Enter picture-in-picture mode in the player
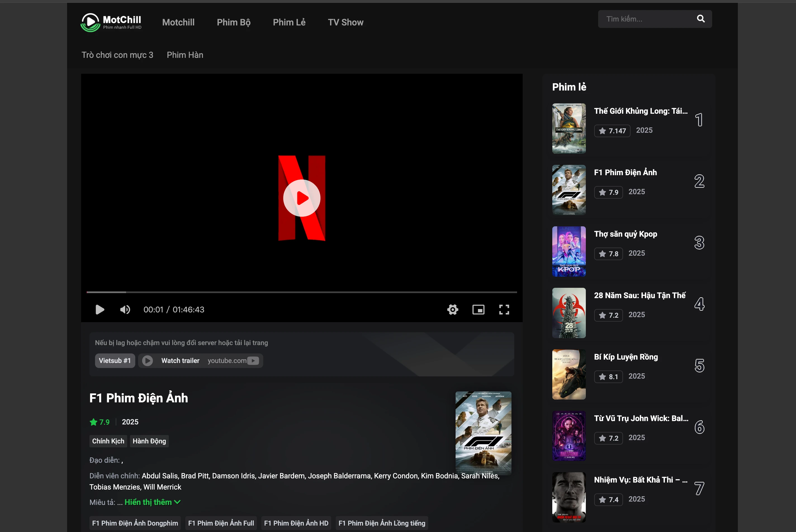 [478, 309]
